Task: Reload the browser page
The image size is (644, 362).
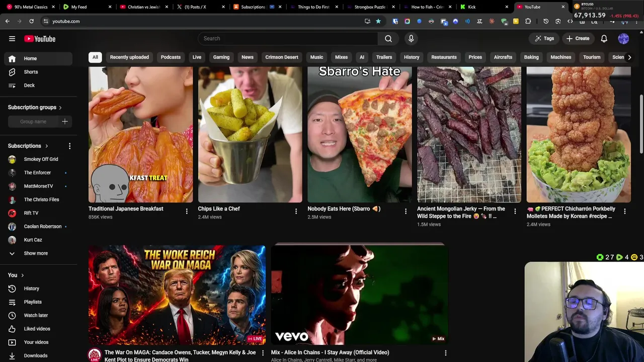Action: point(31,21)
